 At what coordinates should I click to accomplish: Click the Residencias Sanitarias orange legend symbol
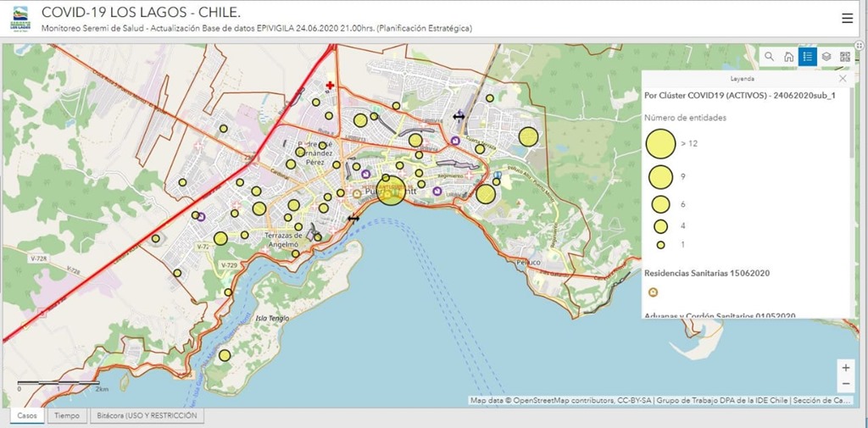[653, 292]
